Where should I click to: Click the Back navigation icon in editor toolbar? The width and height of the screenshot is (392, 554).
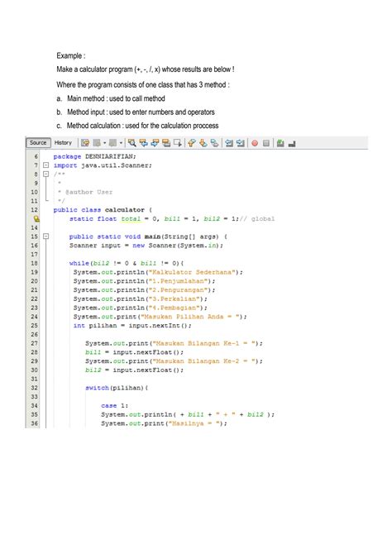coord(97,143)
